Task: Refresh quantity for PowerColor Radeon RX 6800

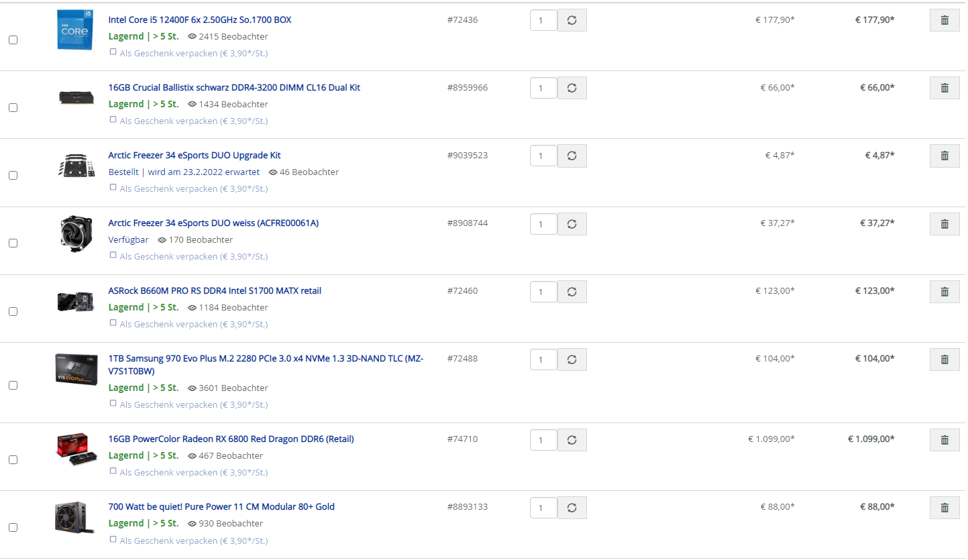Action: tap(572, 440)
